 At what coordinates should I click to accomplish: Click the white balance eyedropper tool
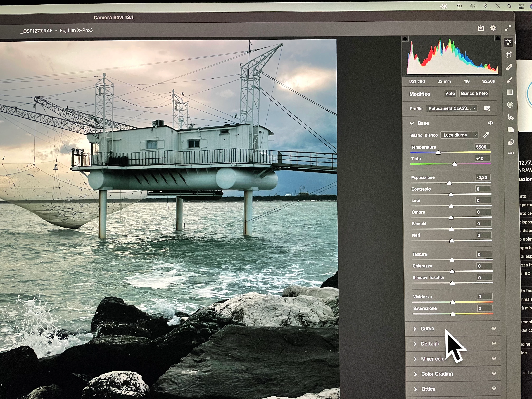click(486, 135)
